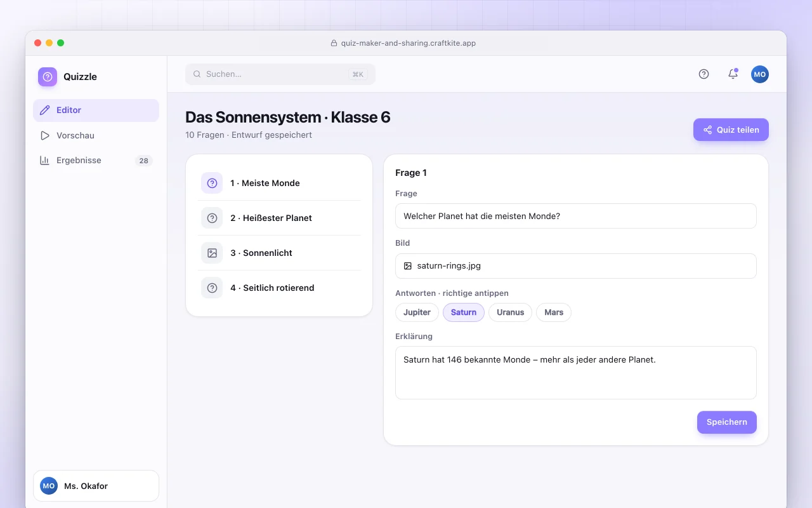
Task: Click the title "Das Sonnensystem · Klasse 6"
Action: pyautogui.click(x=288, y=117)
